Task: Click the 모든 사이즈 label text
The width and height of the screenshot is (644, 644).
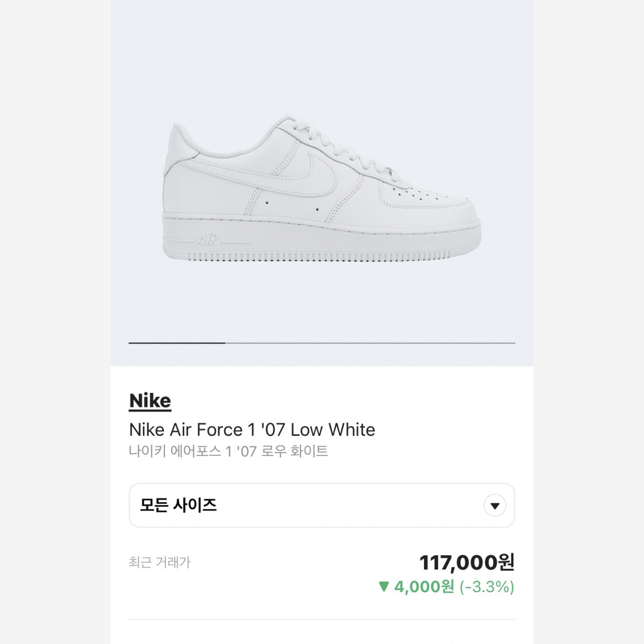Action: [178, 505]
